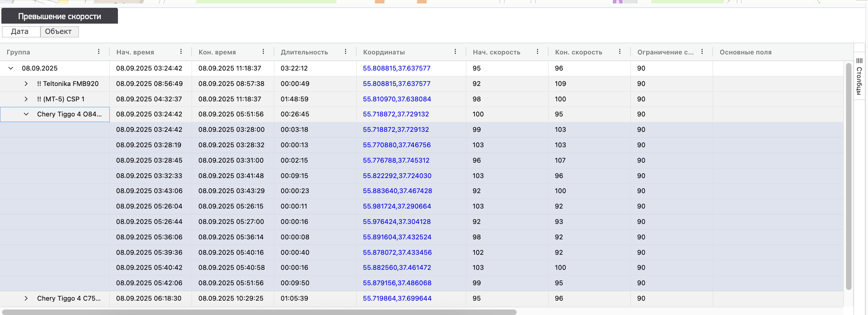Open the Группа column menu icon
This screenshot has height=315, width=868.
(x=99, y=52)
